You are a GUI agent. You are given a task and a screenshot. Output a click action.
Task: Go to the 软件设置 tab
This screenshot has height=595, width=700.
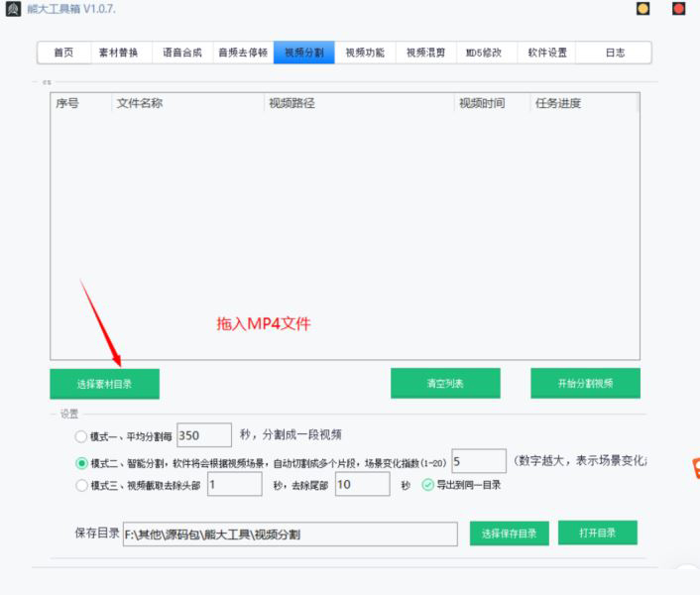547,53
